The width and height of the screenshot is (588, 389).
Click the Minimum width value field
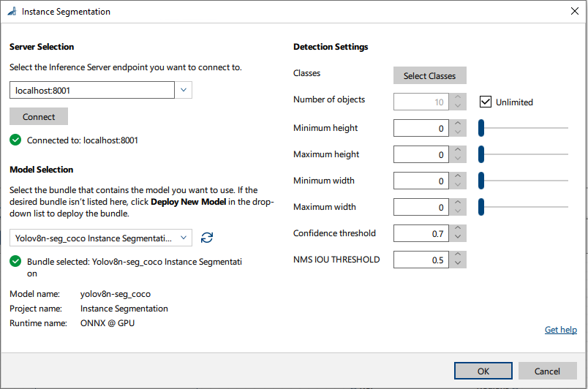(421, 181)
